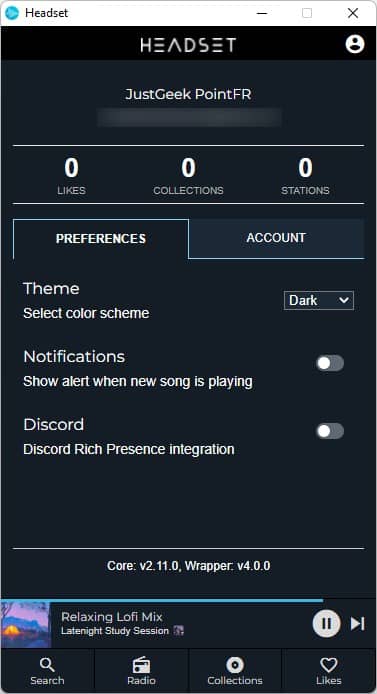Switch to the ACCOUNT tab
The width and height of the screenshot is (377, 694).
tap(276, 238)
